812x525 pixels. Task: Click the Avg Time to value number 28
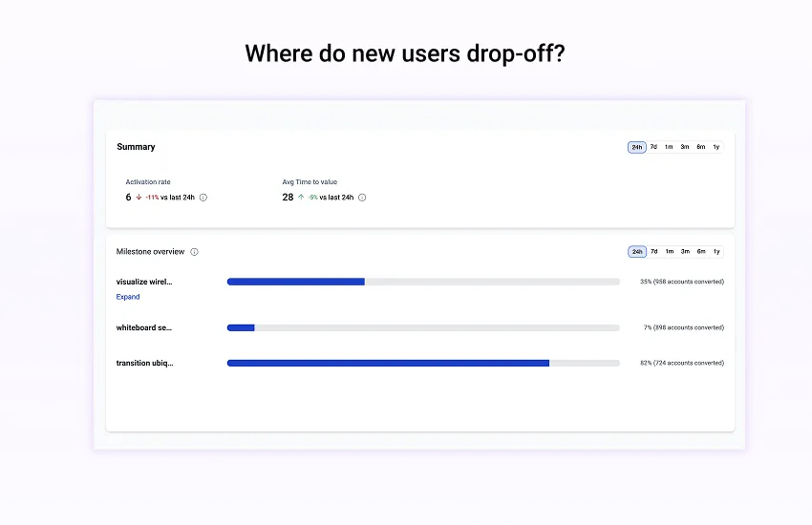click(288, 197)
